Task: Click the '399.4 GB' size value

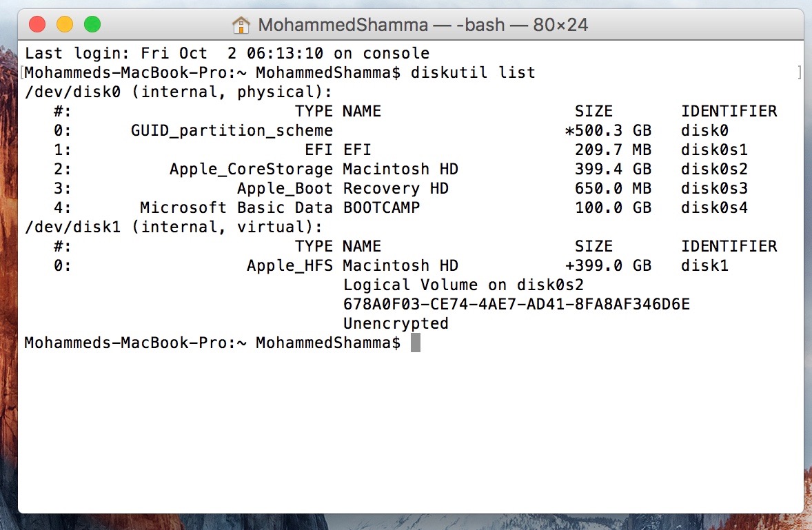Action: [613, 170]
